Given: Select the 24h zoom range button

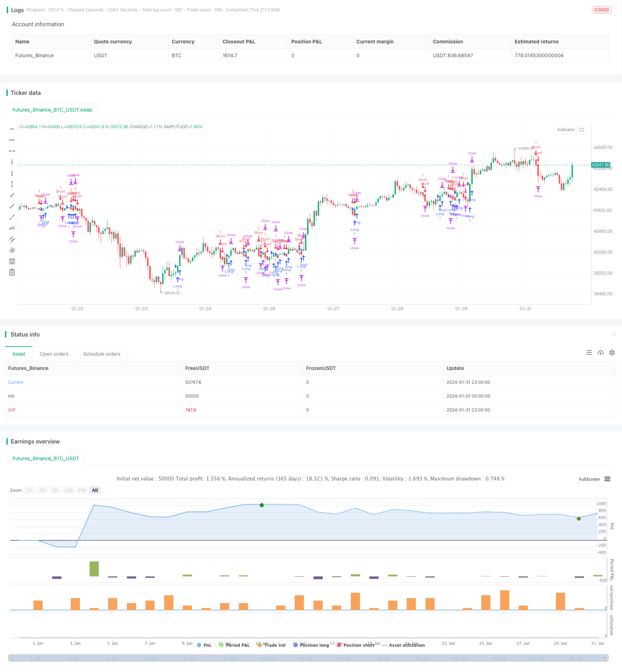Looking at the screenshot, I should 82,490.
